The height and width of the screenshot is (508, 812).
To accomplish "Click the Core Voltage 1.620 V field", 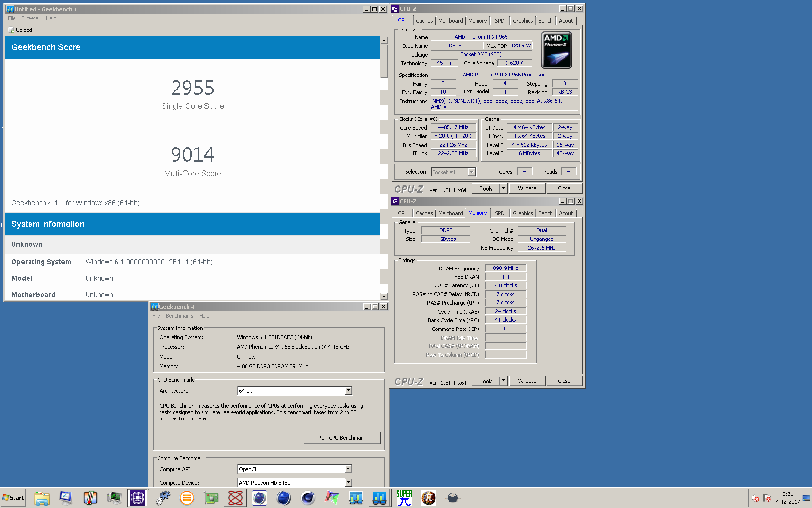I will point(514,63).
